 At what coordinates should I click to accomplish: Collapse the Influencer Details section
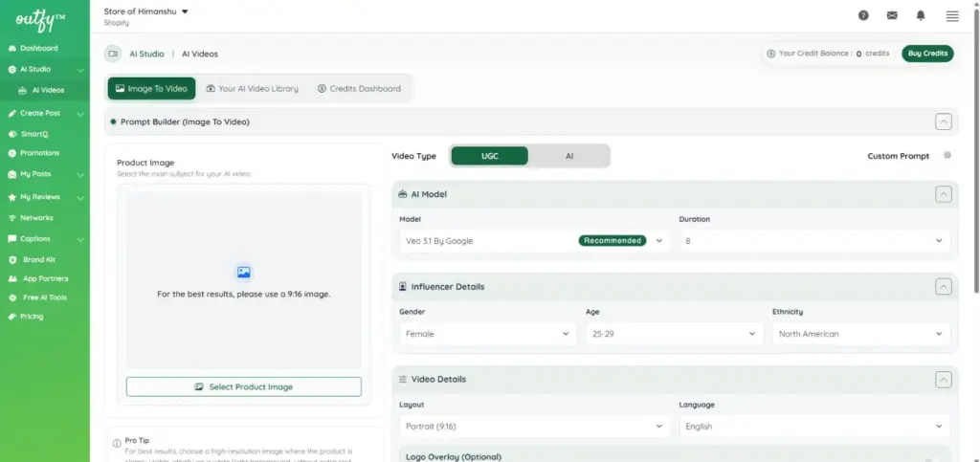943,287
